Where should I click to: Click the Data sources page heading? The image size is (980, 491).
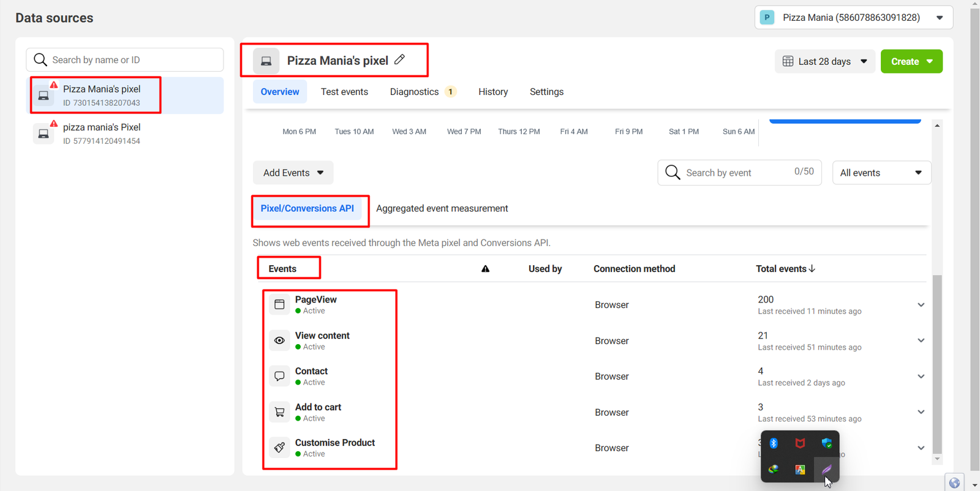55,18
